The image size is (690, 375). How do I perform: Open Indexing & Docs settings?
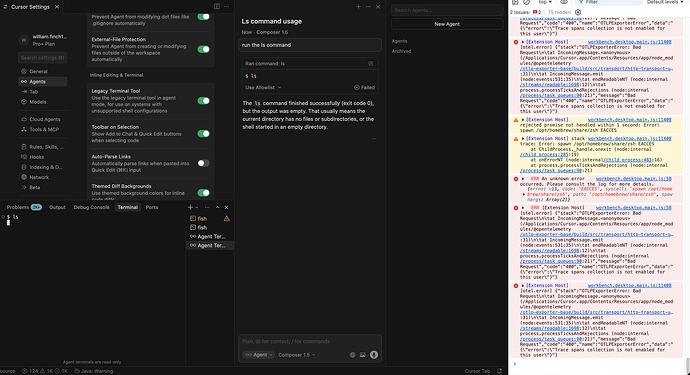pyautogui.click(x=43, y=167)
